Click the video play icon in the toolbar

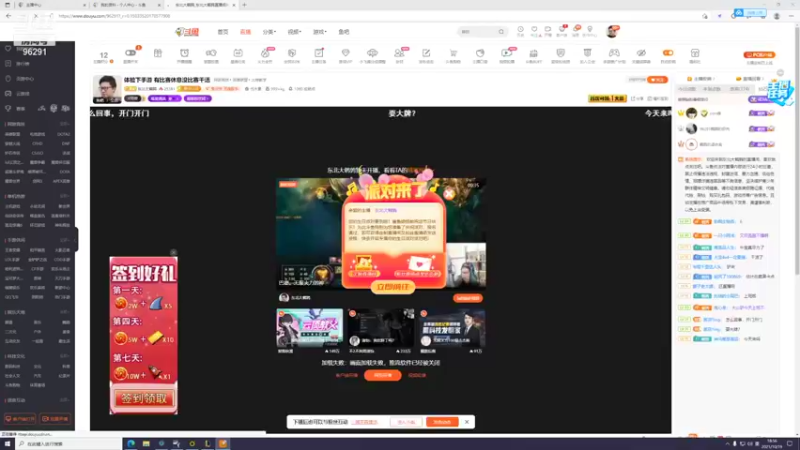coord(506,53)
